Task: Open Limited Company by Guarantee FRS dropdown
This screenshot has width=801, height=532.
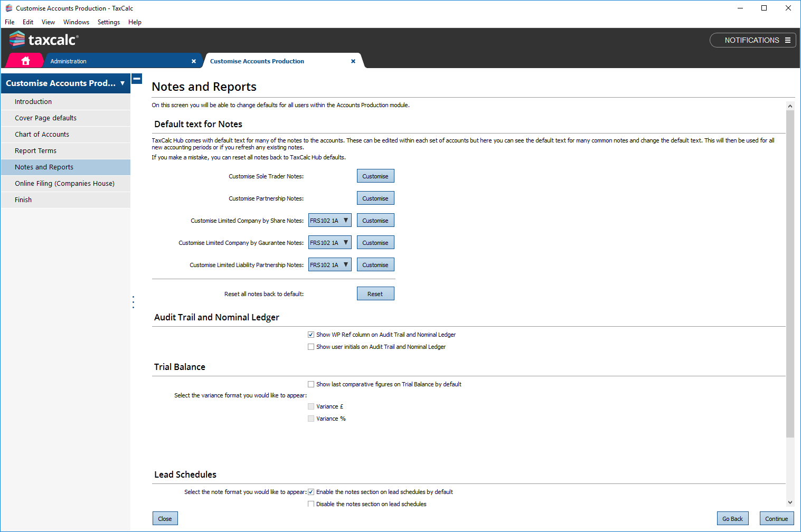Action: [329, 243]
